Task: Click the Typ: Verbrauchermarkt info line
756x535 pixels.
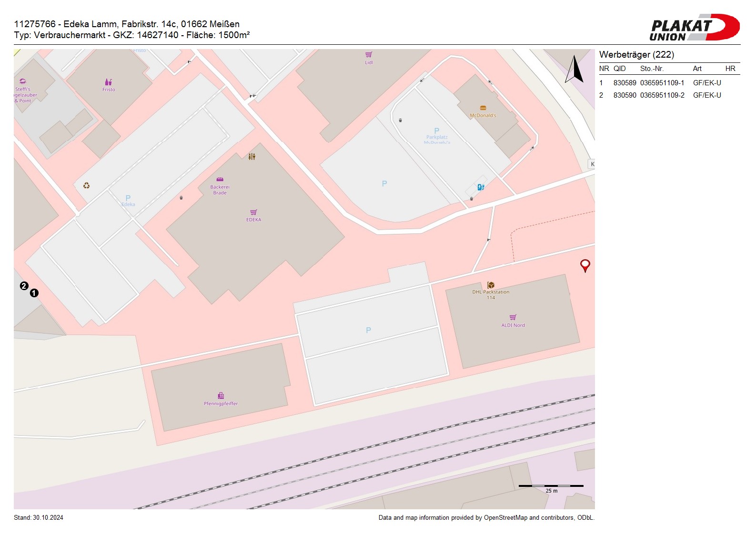Action: click(x=132, y=35)
